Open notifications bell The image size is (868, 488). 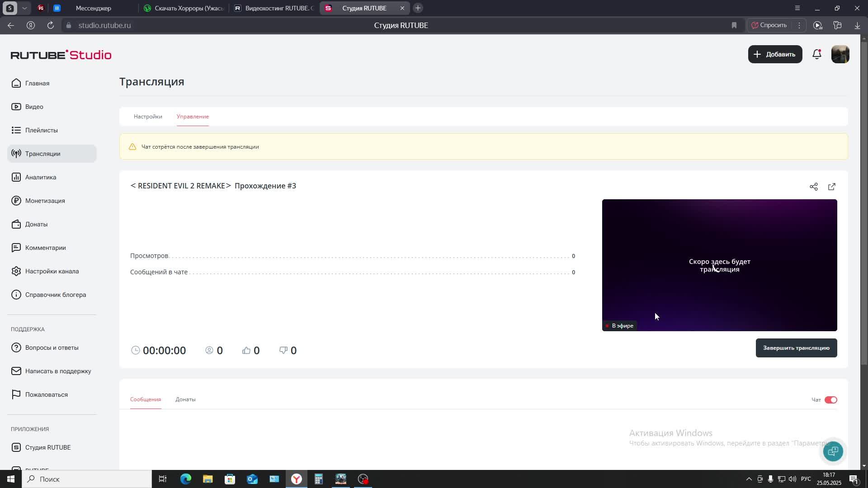point(816,54)
